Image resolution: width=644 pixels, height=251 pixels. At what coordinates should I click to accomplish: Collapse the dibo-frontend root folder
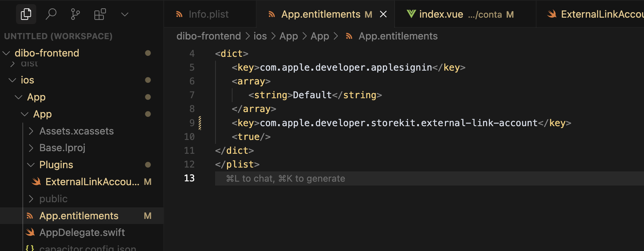point(47,53)
